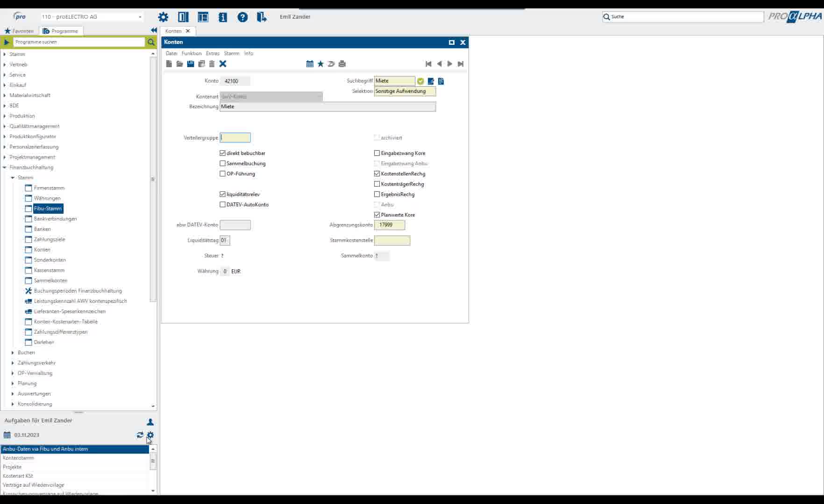Jump to last record arrow
Image resolution: width=824 pixels, height=504 pixels.
pos(461,64)
